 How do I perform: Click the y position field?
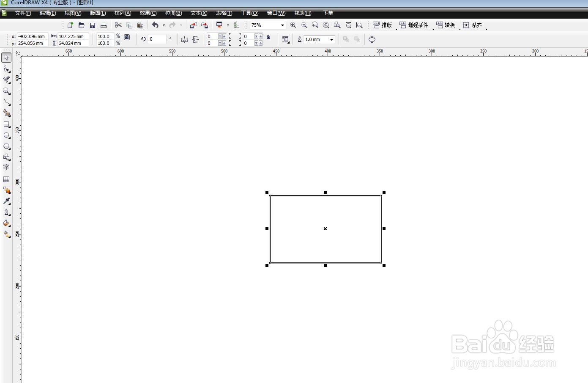tap(33, 43)
